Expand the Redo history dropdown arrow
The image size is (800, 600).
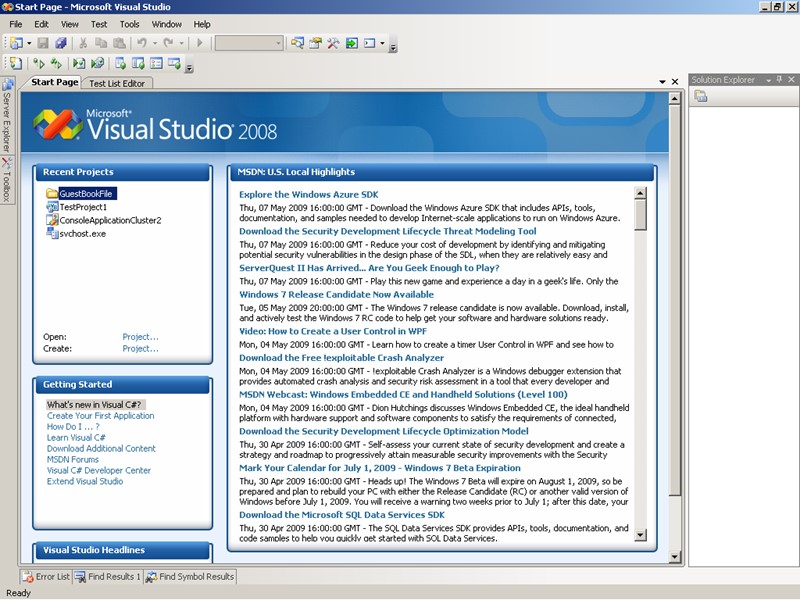click(x=181, y=43)
